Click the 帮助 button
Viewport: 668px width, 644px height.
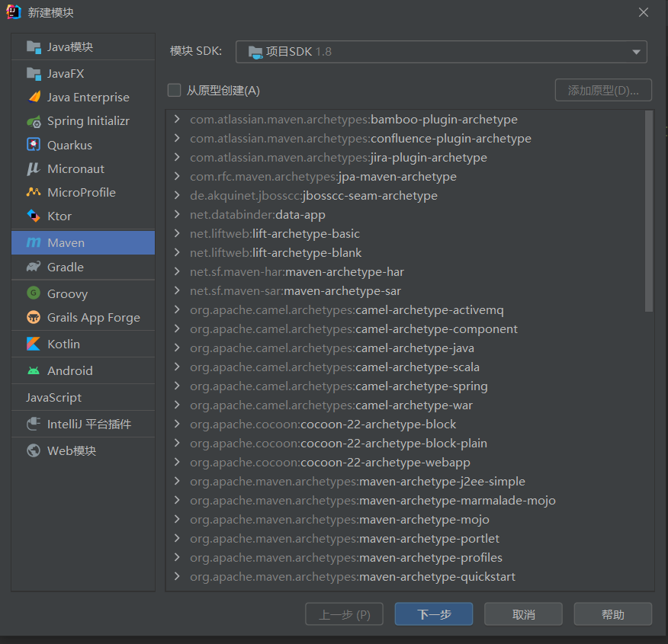pos(612,614)
